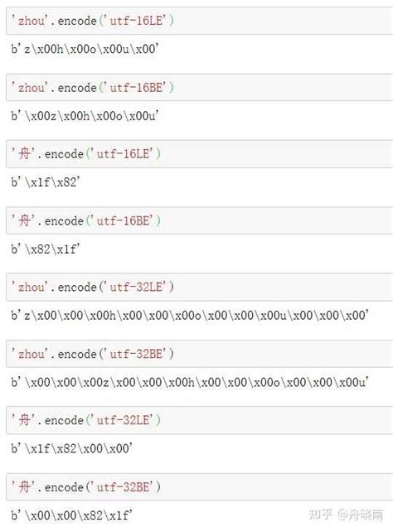Click the output b'\x82\x1f'
The image size is (393, 532).
pos(45,249)
